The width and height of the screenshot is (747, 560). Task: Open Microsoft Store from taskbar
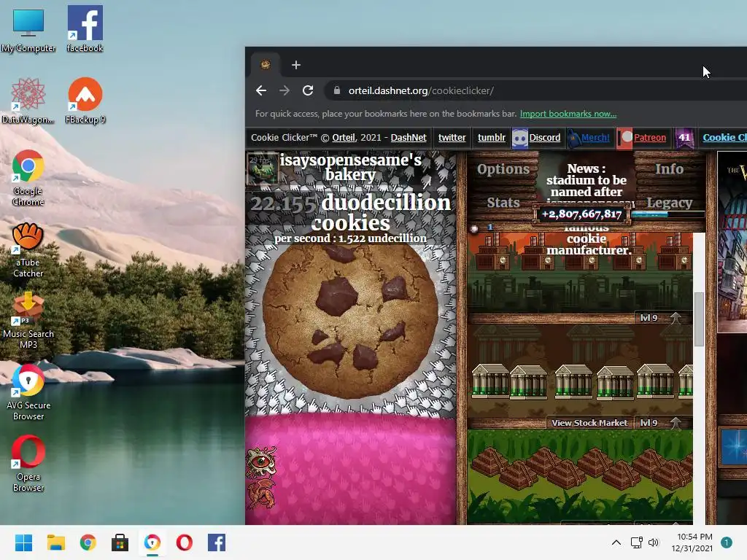coord(120,542)
